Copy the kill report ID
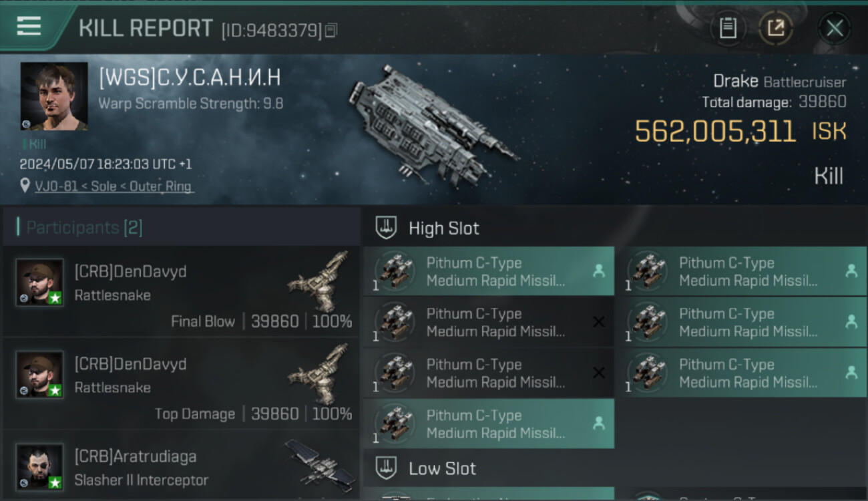 click(331, 30)
